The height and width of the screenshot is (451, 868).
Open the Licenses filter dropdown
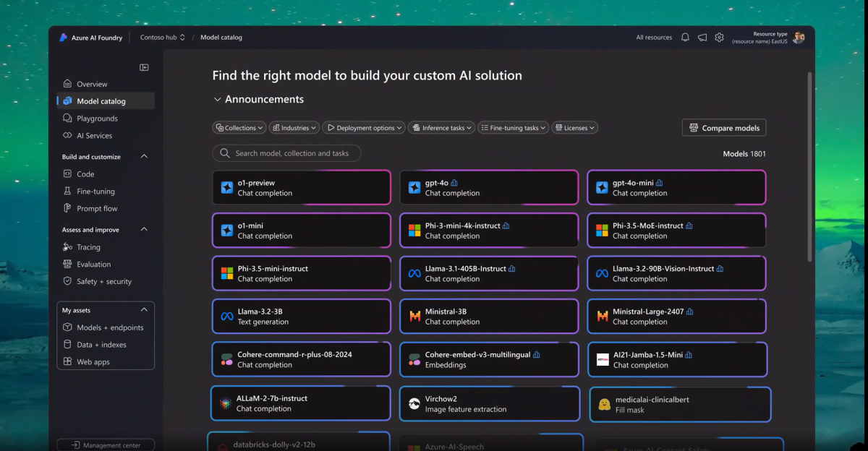coord(575,128)
